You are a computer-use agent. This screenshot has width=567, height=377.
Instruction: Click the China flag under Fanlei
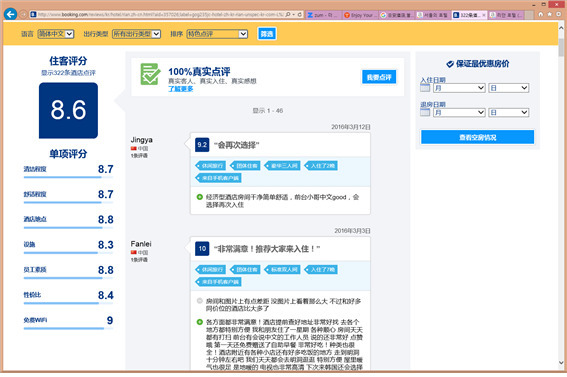134,252
